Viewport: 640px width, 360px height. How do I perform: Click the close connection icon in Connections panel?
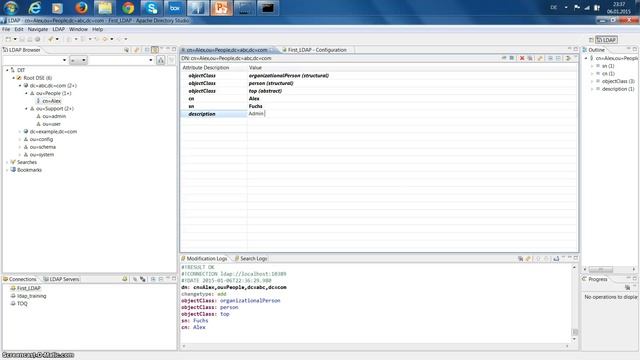[x=143, y=279]
